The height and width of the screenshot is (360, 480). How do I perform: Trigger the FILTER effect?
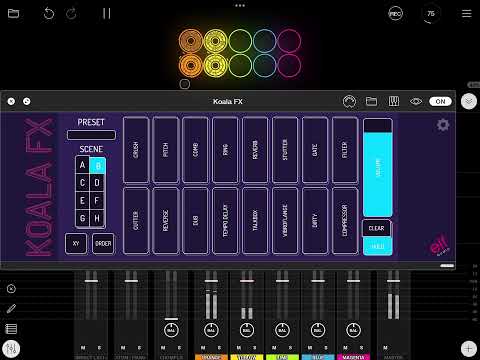point(345,150)
